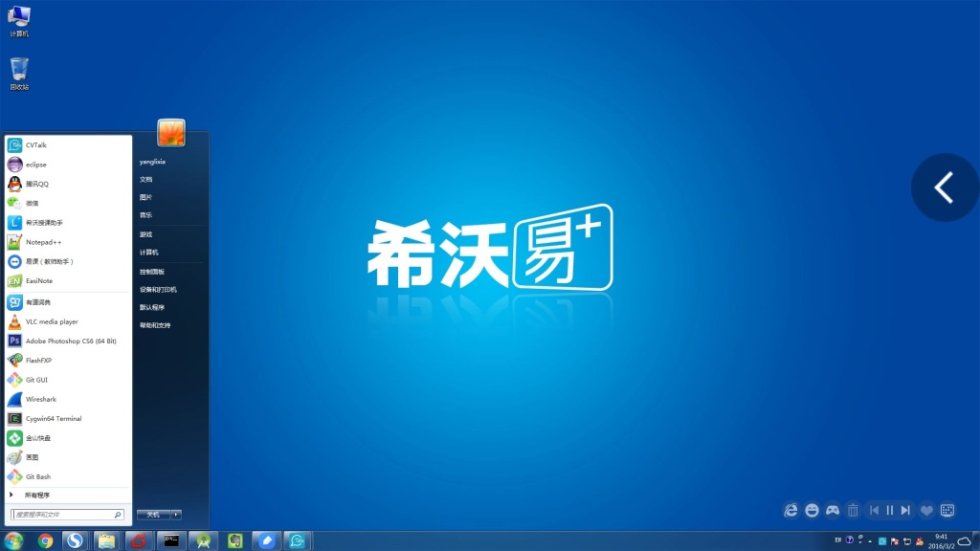Image resolution: width=980 pixels, height=551 pixels.
Task: Open 设备和打印机 in the Start menu
Action: (x=158, y=290)
